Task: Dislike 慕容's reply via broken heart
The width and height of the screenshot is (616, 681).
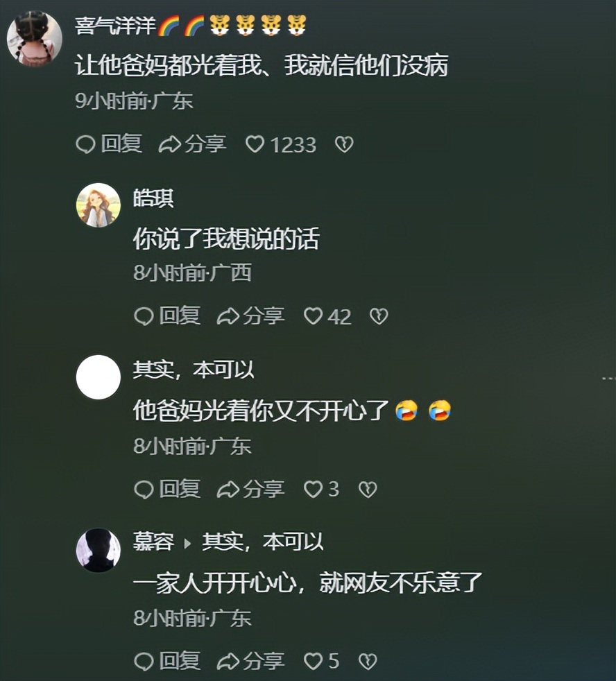Action: (x=368, y=662)
